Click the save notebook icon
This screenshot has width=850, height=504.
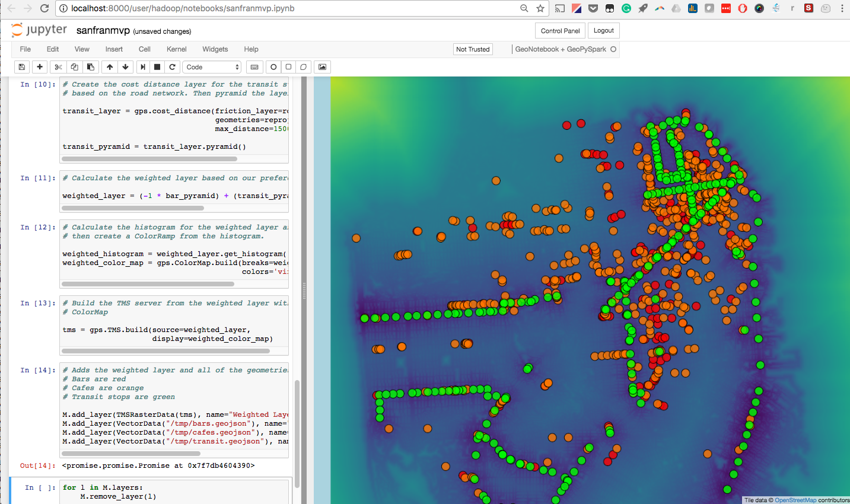(22, 67)
